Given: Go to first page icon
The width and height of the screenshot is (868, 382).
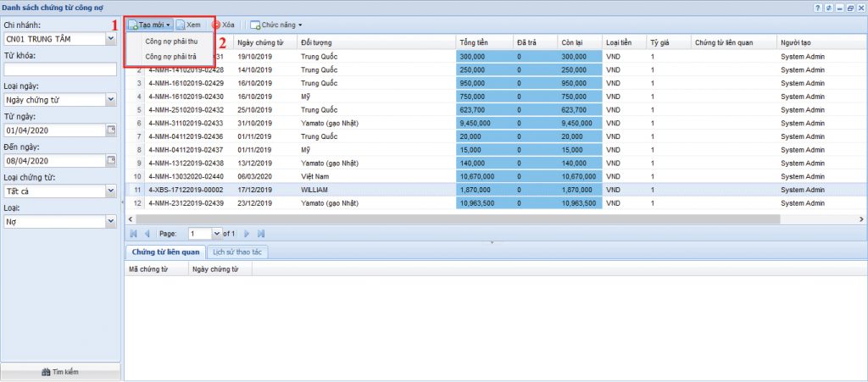Looking at the screenshot, I should tap(134, 234).
